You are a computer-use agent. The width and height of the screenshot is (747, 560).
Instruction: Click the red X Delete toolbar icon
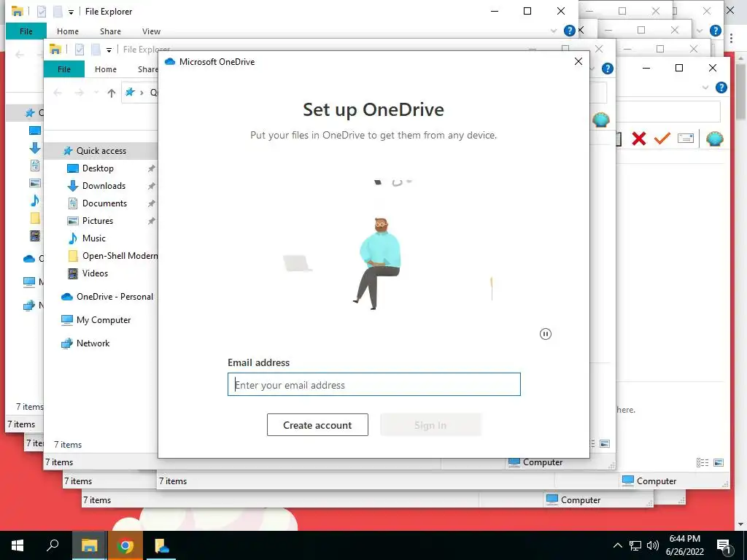(639, 139)
